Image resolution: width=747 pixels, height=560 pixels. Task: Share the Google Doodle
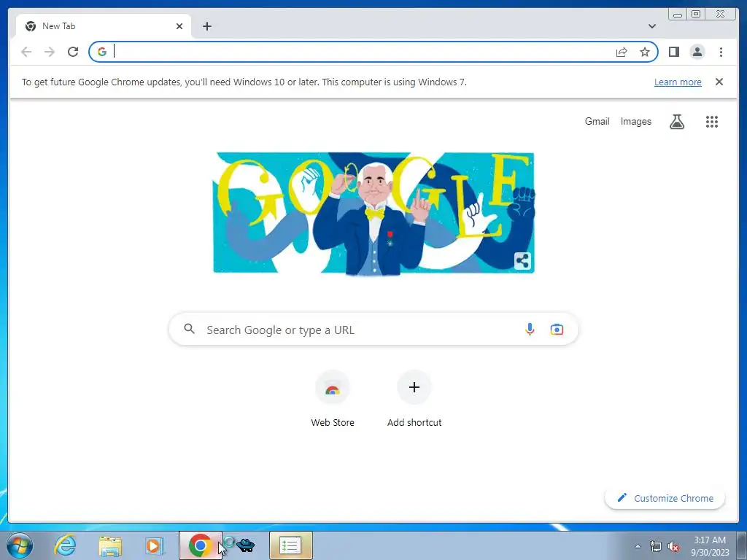522,261
